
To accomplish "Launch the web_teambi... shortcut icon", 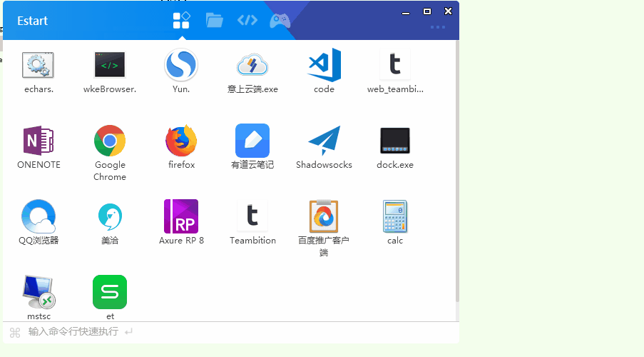I will [395, 64].
